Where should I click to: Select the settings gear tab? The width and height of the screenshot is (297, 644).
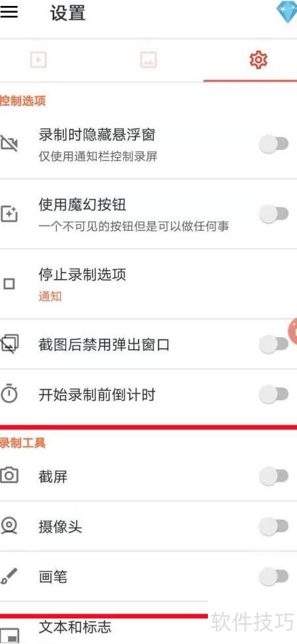pos(258,60)
